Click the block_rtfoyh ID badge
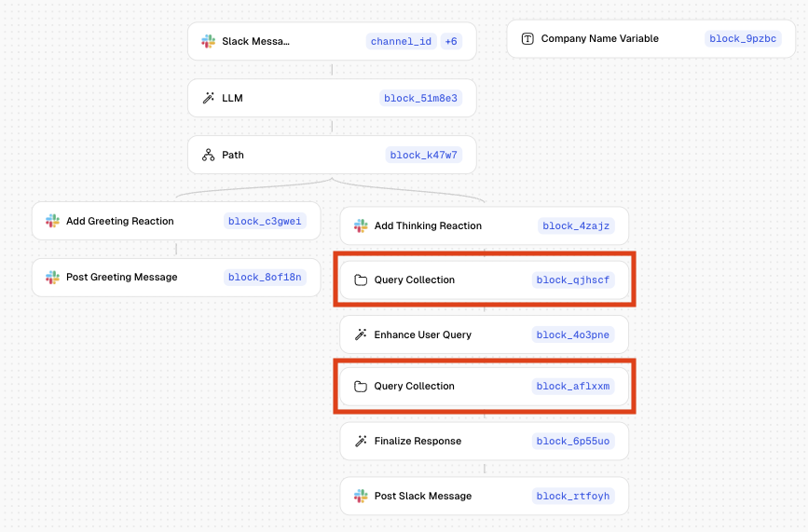The image size is (808, 532). [x=572, y=496]
